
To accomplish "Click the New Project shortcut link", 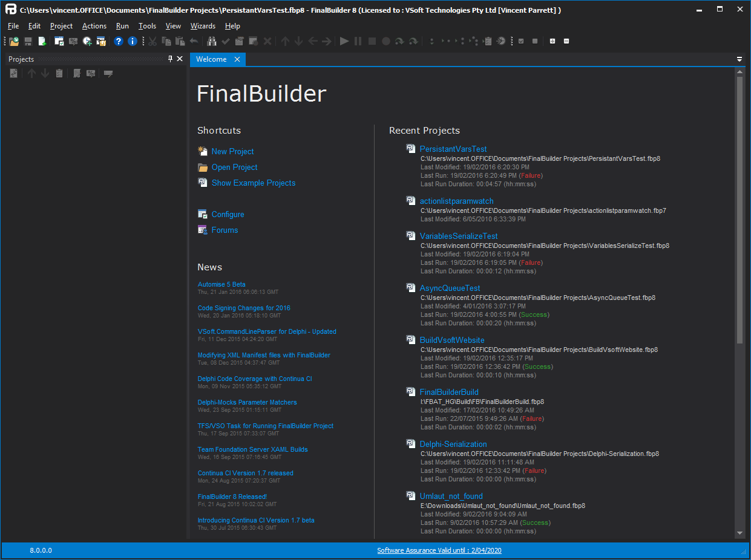I will 233,152.
